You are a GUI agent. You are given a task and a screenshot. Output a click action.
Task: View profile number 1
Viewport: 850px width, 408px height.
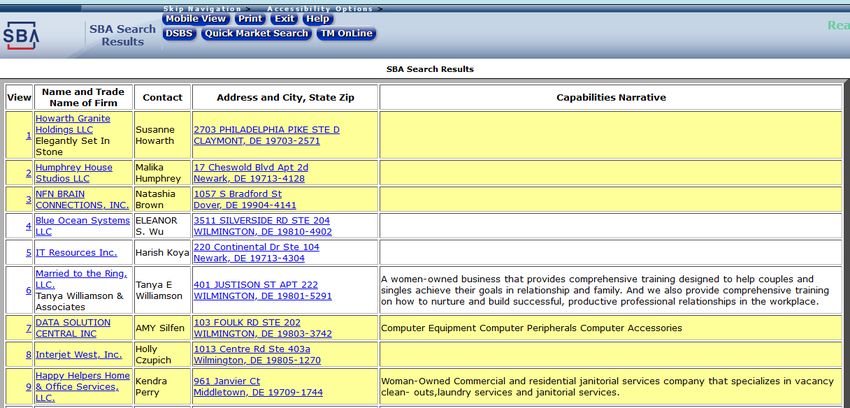click(x=28, y=135)
